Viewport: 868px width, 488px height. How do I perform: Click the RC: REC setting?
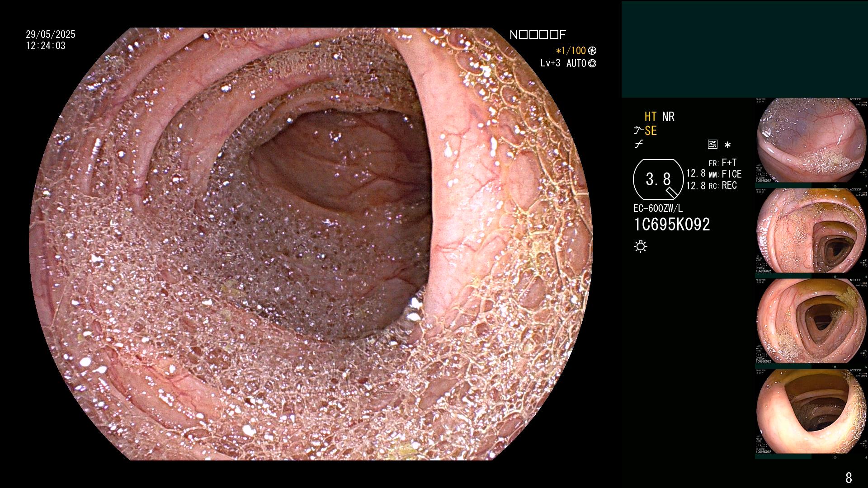(x=722, y=185)
